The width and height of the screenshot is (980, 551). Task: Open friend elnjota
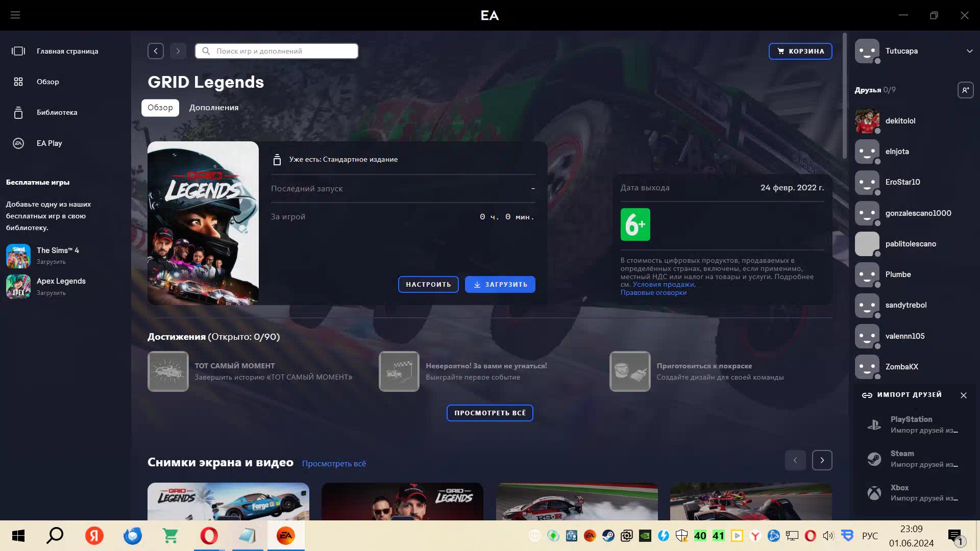coord(897,152)
